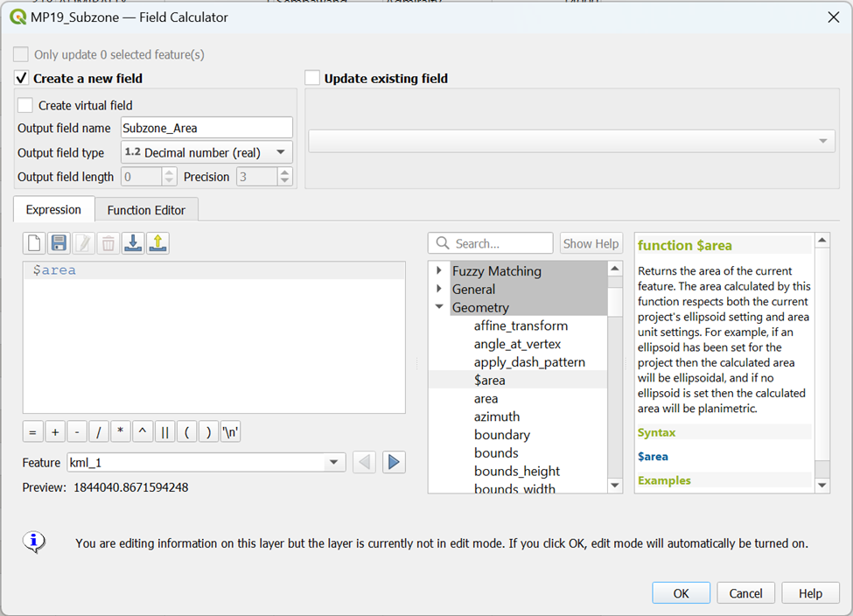Click the save expression floppy disk icon
This screenshot has height=616, width=853.
point(59,243)
